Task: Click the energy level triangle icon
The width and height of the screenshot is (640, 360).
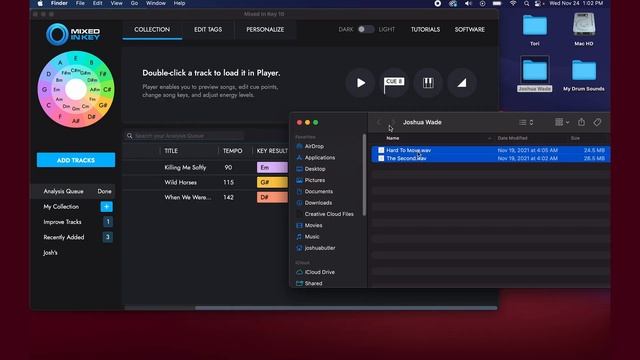Action: click(x=462, y=83)
